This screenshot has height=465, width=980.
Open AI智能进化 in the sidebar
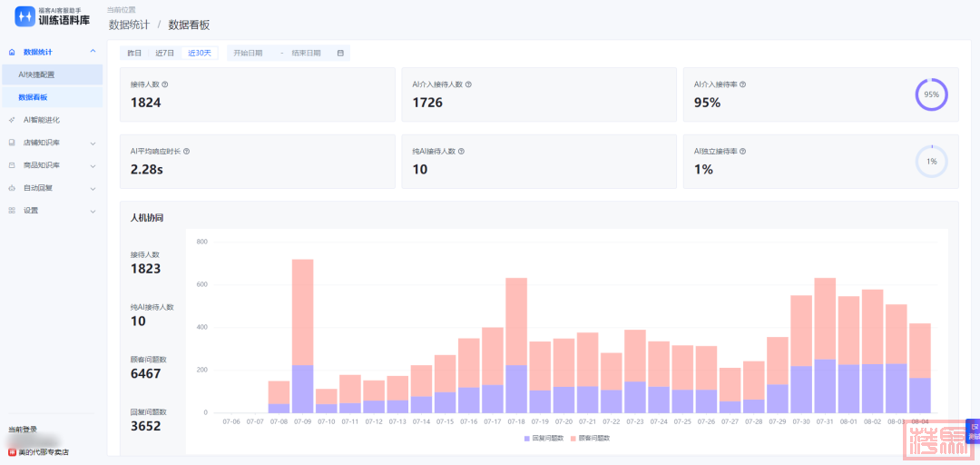point(41,120)
